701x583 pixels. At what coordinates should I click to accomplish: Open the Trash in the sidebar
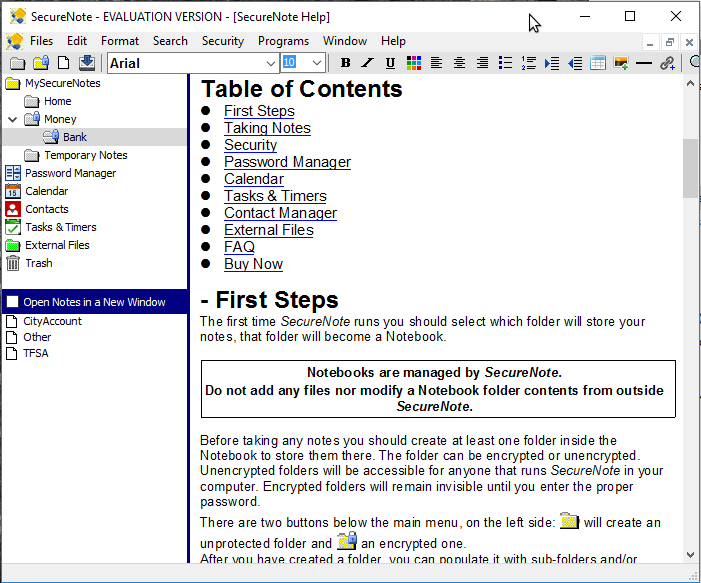point(29,263)
